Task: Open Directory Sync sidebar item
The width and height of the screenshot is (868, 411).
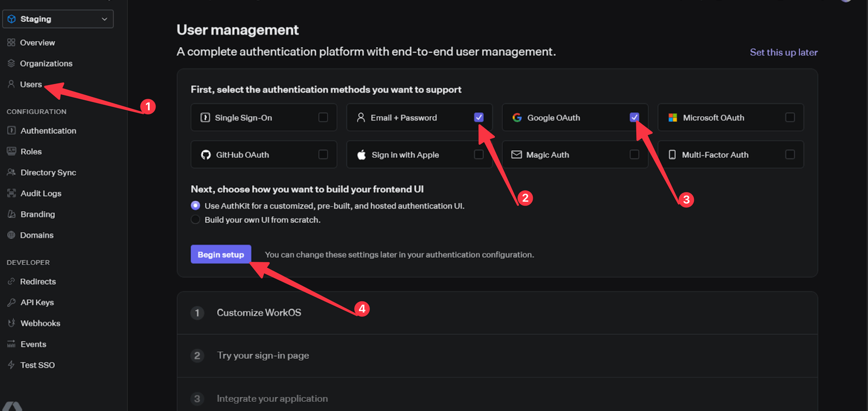Action: pos(48,172)
